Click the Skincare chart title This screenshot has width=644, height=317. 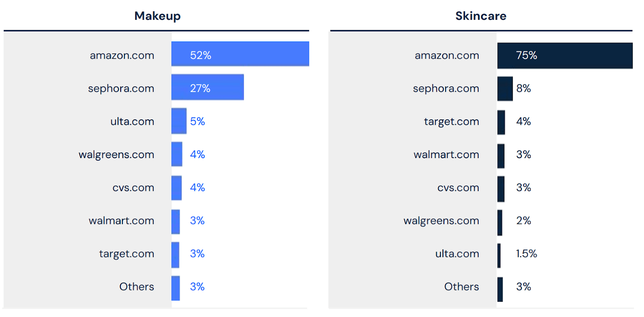(x=481, y=16)
